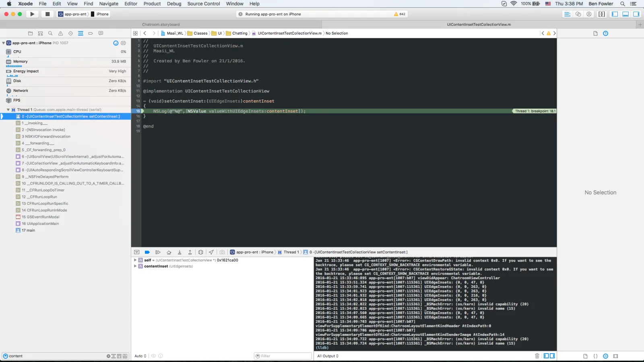Select stack frame 17 main
Viewport: 644px width, 362px height.
click(x=66, y=230)
